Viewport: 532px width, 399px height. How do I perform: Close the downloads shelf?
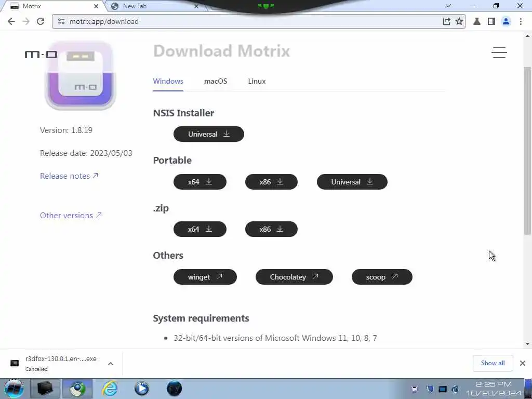(x=523, y=363)
